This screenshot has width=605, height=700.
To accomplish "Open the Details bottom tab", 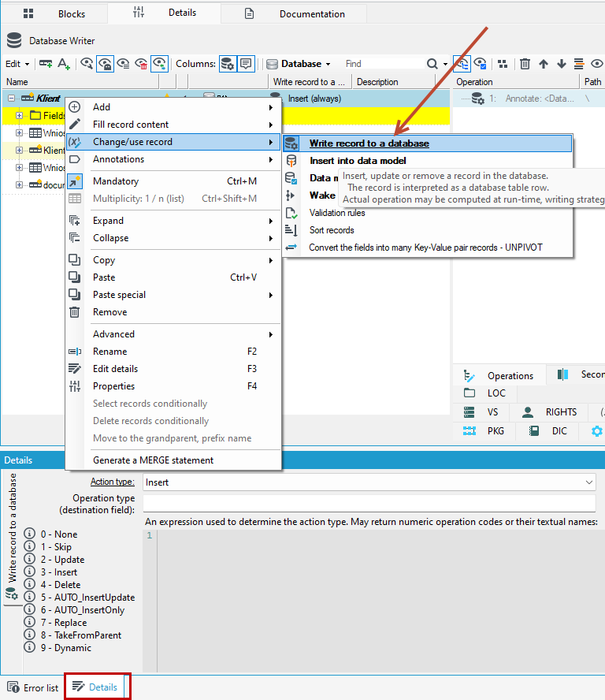I will tap(95, 687).
